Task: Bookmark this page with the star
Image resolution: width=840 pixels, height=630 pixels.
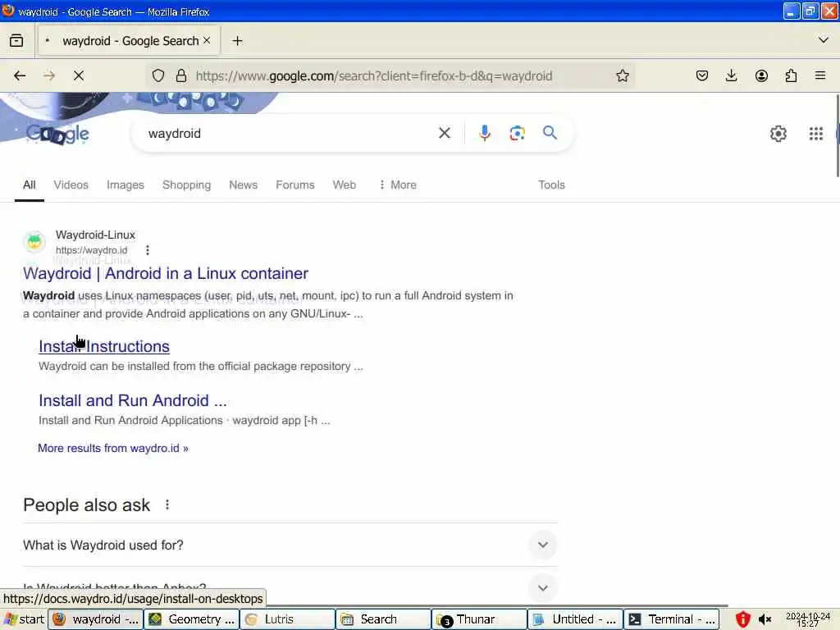Action: (x=622, y=75)
